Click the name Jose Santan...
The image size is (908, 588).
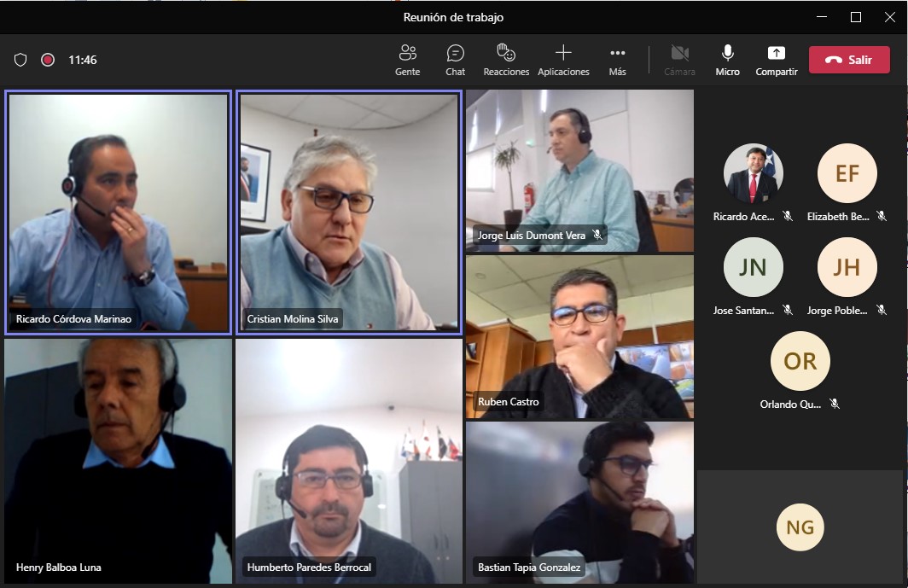point(743,311)
